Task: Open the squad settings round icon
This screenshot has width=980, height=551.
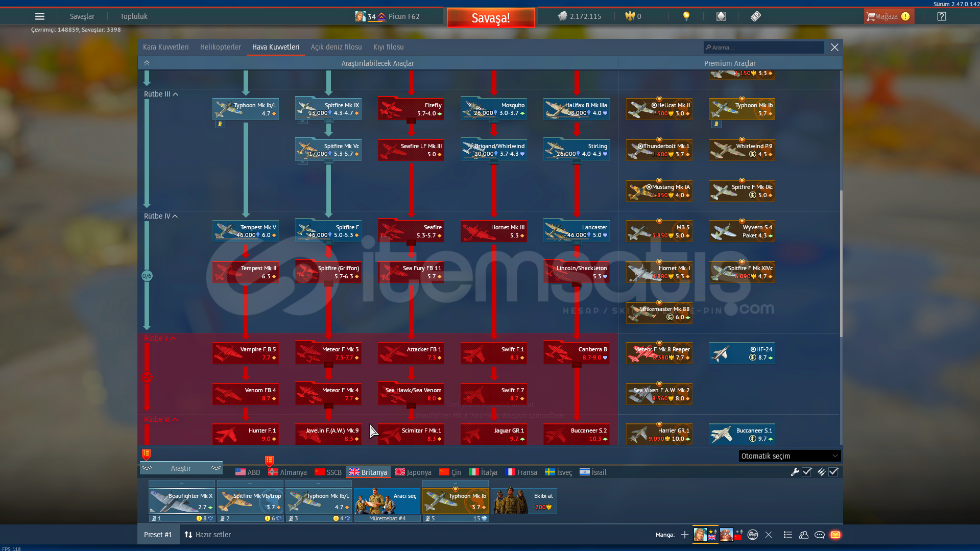Action: tap(753, 535)
